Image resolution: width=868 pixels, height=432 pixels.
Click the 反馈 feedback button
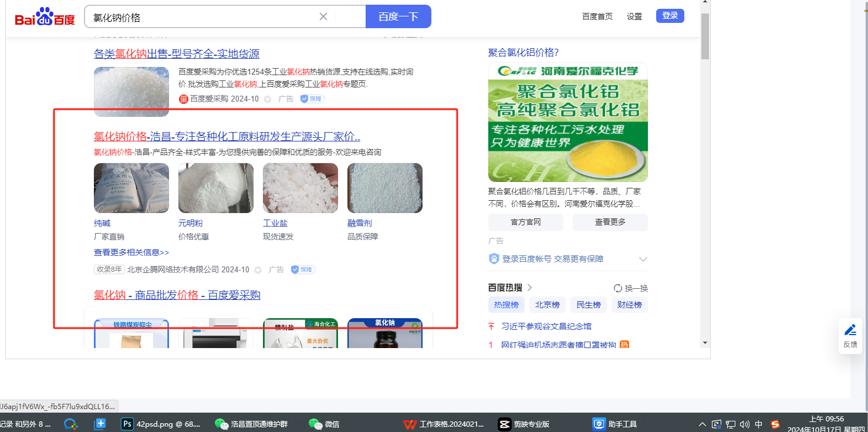click(850, 336)
